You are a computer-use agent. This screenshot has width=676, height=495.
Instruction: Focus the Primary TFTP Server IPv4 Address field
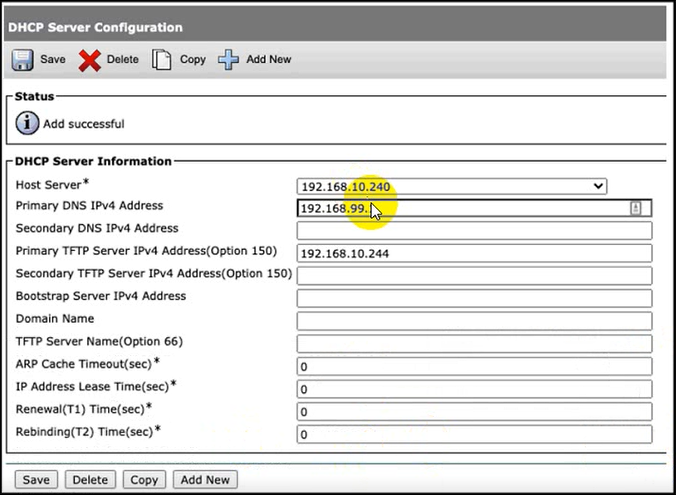[x=474, y=253]
